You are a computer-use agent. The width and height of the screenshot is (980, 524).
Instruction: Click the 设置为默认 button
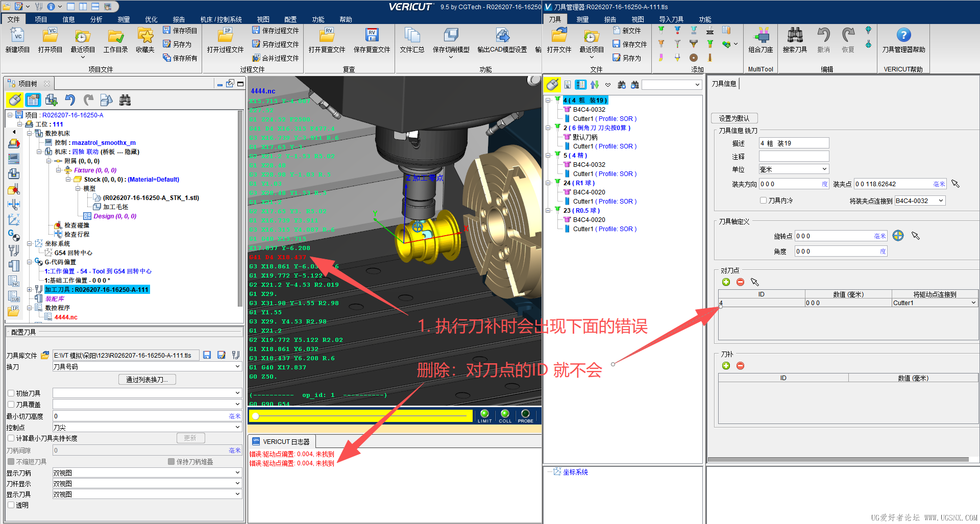tap(734, 118)
